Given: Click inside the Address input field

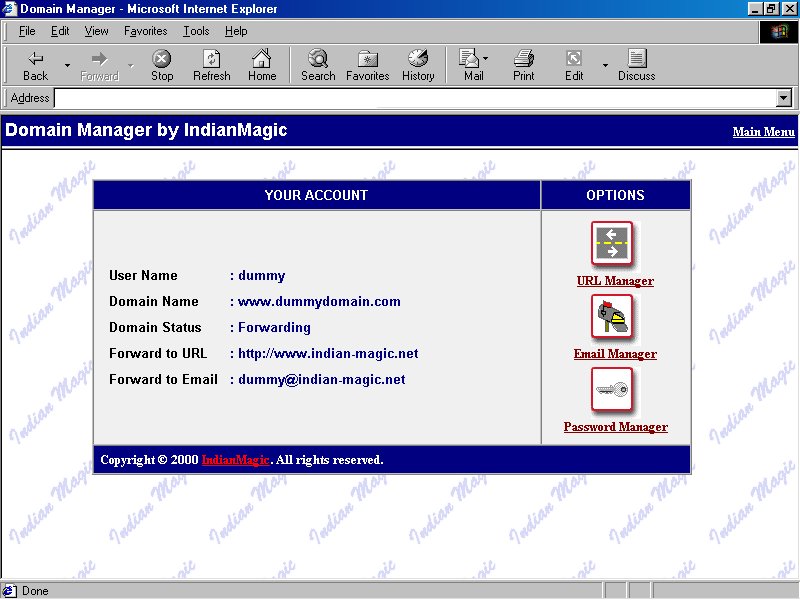Looking at the screenshot, I should click(x=414, y=98).
